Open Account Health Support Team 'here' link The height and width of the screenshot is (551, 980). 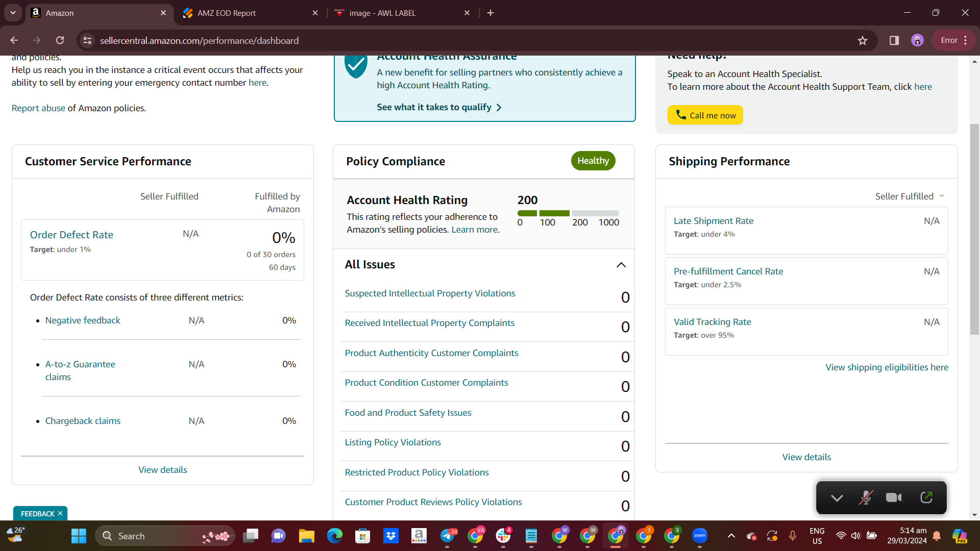pyautogui.click(x=923, y=87)
